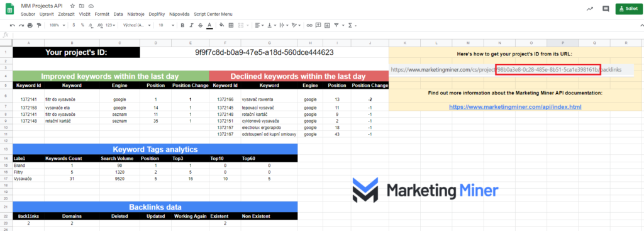Open the marketingminer.com API documentation link
Screen dimensions: 644x231
[515, 107]
